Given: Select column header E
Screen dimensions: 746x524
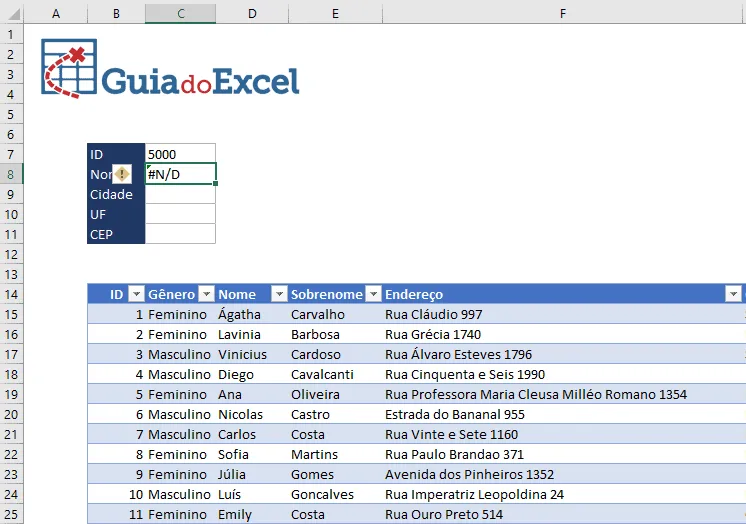Looking at the screenshot, I should tap(335, 14).
